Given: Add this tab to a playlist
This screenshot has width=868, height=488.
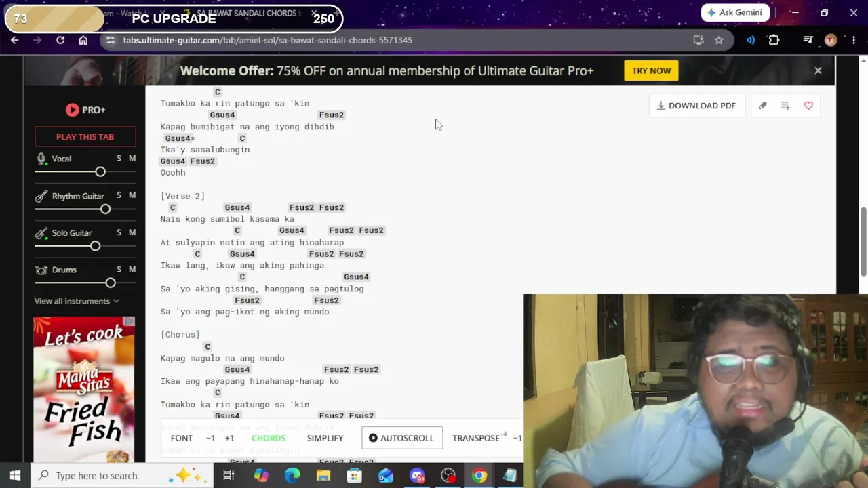Looking at the screenshot, I should pyautogui.click(x=785, y=106).
